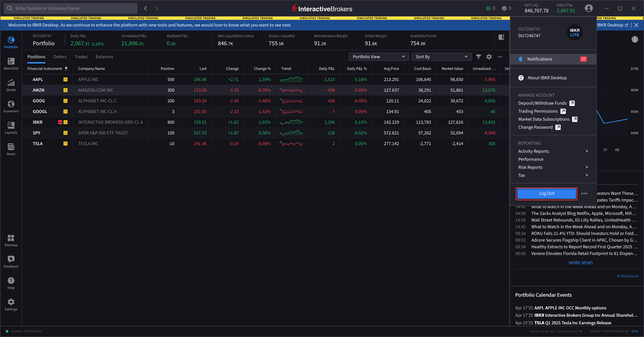Close the welcome banner
Viewport: 644px width, 337px height.
637,25
